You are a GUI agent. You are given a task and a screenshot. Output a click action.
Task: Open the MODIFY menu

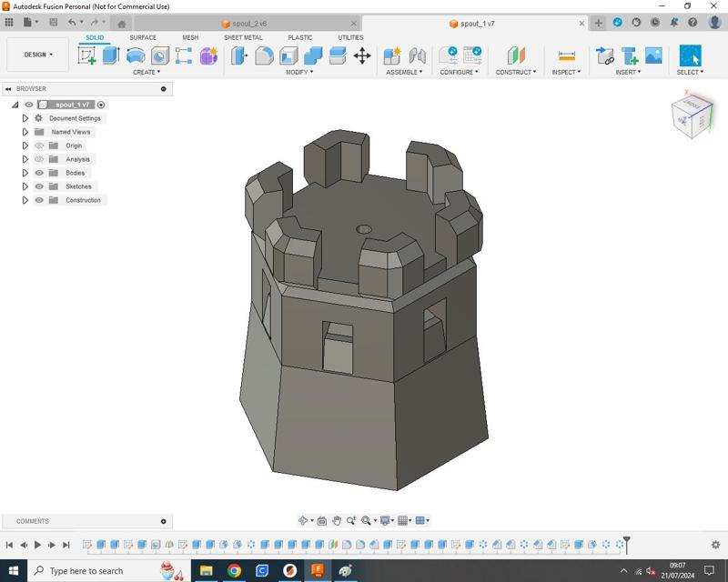[x=298, y=72]
